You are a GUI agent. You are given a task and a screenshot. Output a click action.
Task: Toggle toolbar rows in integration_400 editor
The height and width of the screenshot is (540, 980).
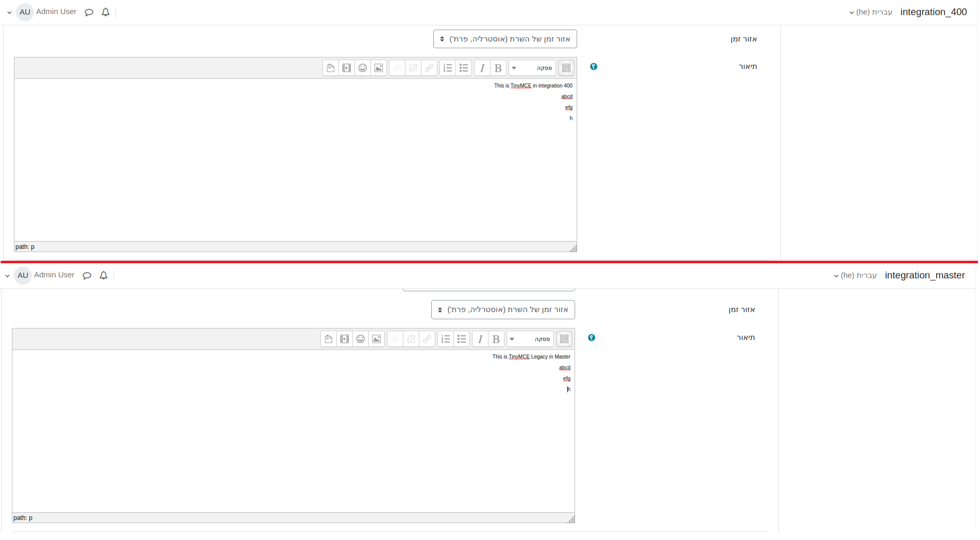click(x=566, y=68)
